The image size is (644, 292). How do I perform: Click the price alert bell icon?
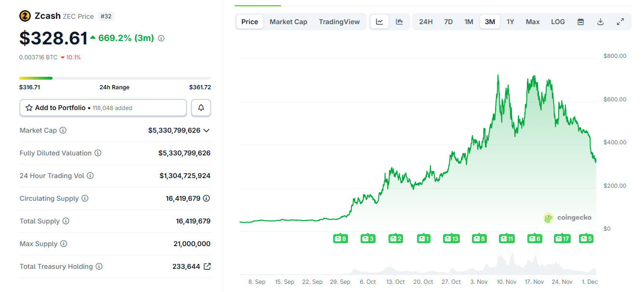[x=201, y=108]
